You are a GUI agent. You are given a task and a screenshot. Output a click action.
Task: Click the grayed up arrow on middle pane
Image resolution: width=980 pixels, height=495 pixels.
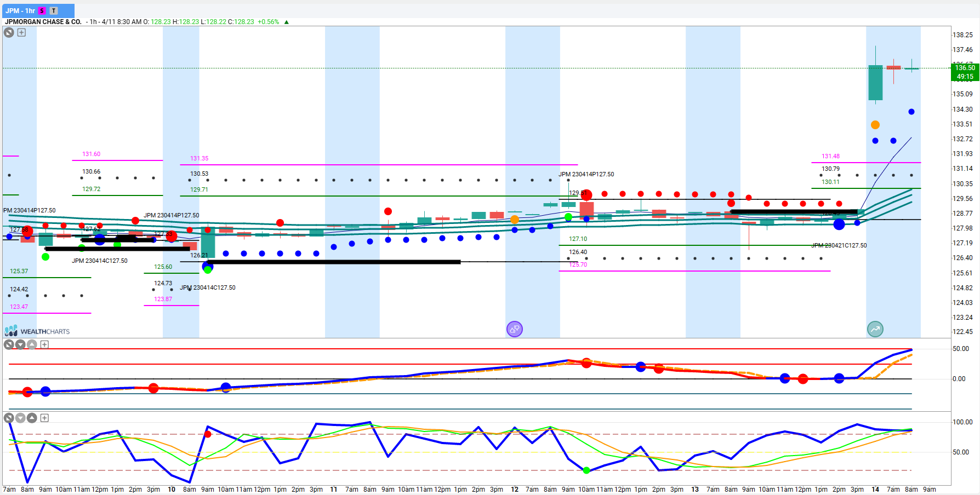click(32, 344)
